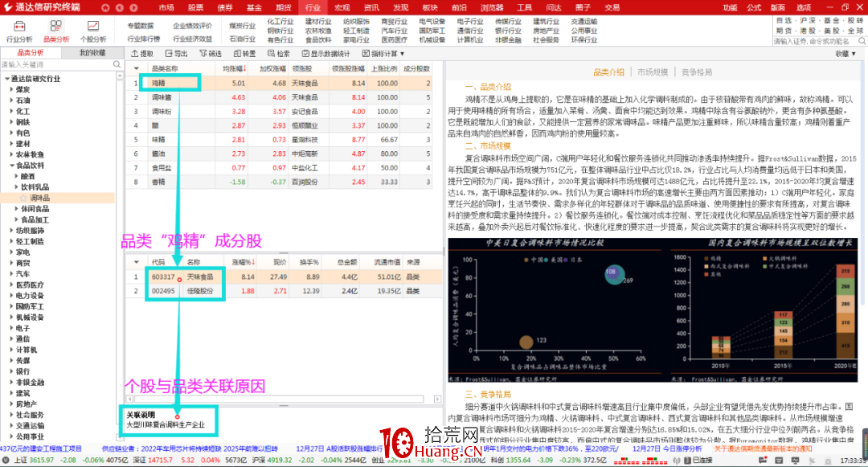
Task: Switch to the 我的收藏 tab
Action: (92, 52)
